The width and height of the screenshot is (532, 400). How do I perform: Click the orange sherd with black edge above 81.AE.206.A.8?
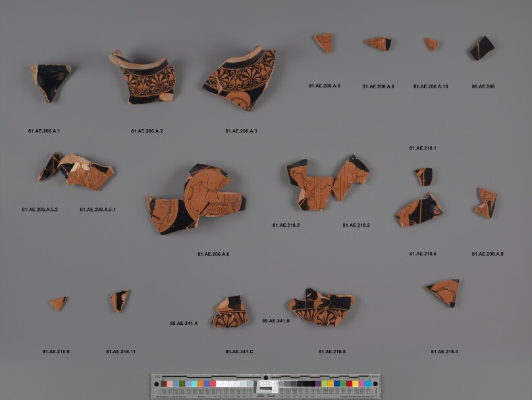tap(379, 43)
